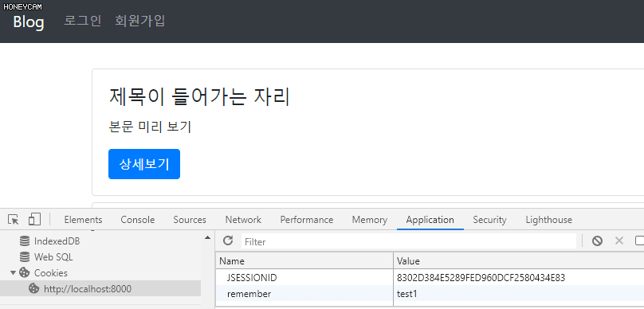Viewport: 644px width, 309px height.
Task: Click the delete selected cookie X icon
Action: (x=619, y=241)
